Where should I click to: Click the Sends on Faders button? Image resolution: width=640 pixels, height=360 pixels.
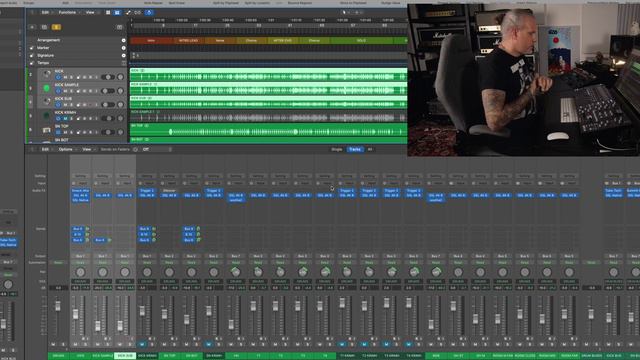115,149
